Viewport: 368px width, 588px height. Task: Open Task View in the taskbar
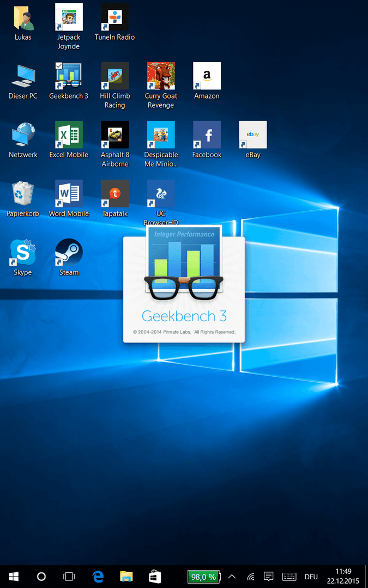(x=69, y=577)
